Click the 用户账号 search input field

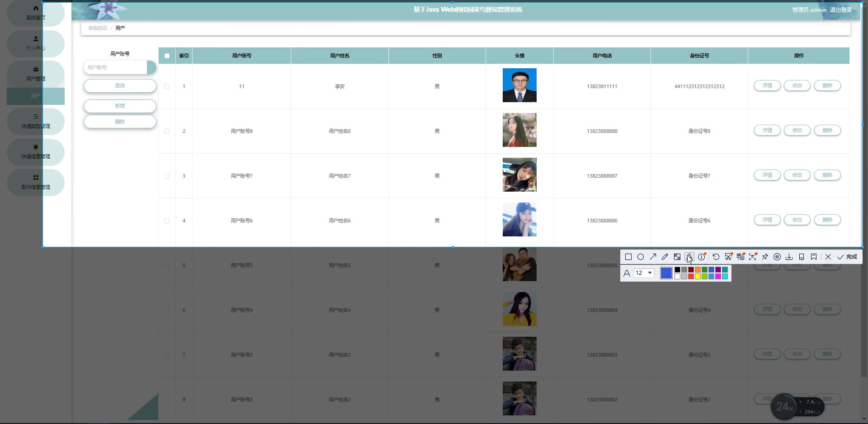tap(116, 67)
